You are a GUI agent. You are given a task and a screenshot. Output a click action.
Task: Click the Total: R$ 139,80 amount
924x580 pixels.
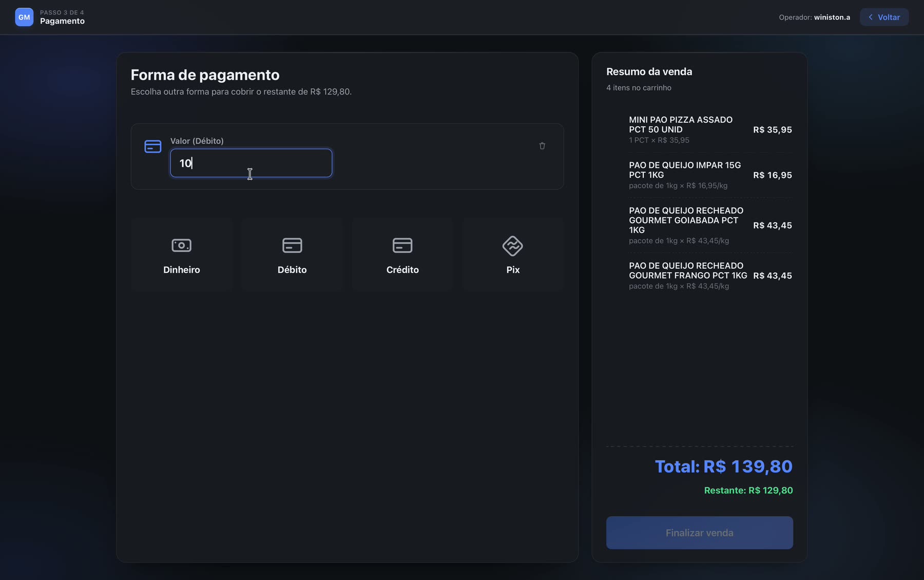(x=723, y=466)
